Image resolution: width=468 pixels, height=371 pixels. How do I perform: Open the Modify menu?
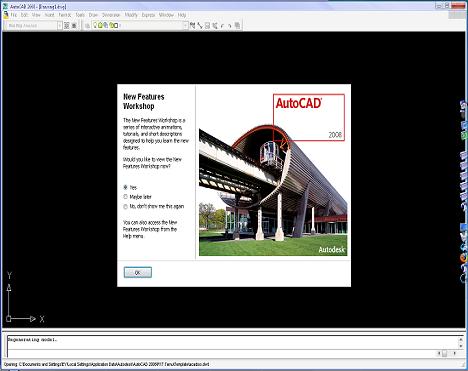point(131,15)
